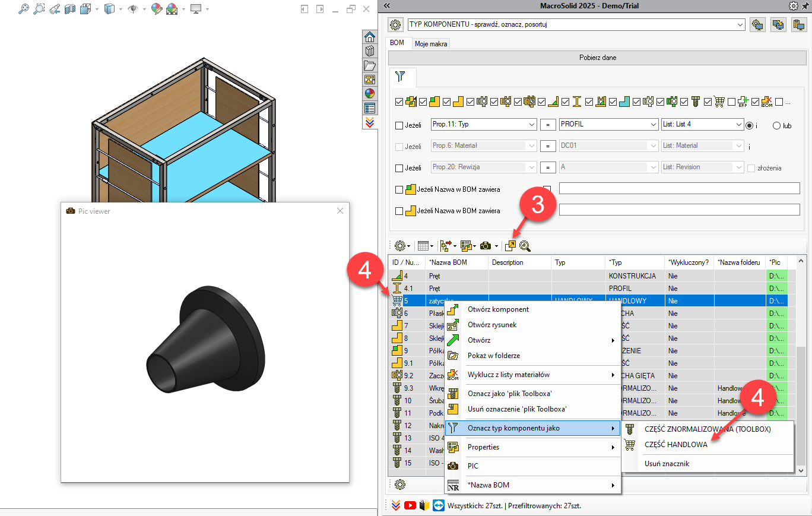This screenshot has width=812, height=516.
Task: Switch to the 'Moje makra' tab
Action: tap(432, 44)
